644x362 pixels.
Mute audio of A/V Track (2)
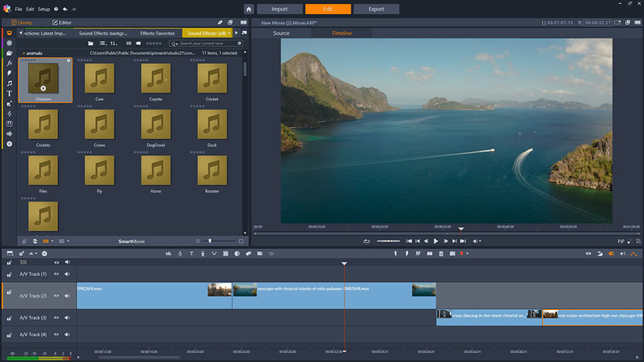(x=67, y=296)
